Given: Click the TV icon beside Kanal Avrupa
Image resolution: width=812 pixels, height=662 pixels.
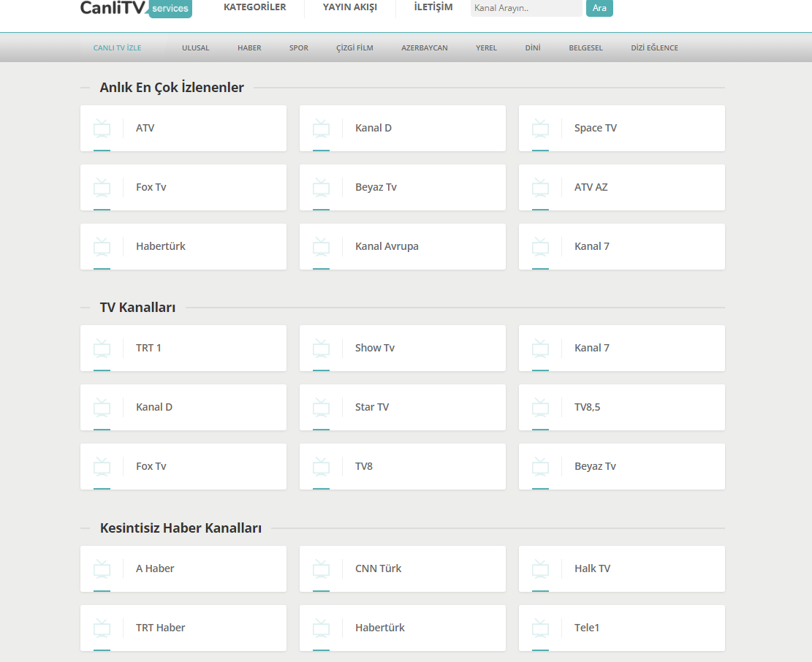Looking at the screenshot, I should 321,246.
